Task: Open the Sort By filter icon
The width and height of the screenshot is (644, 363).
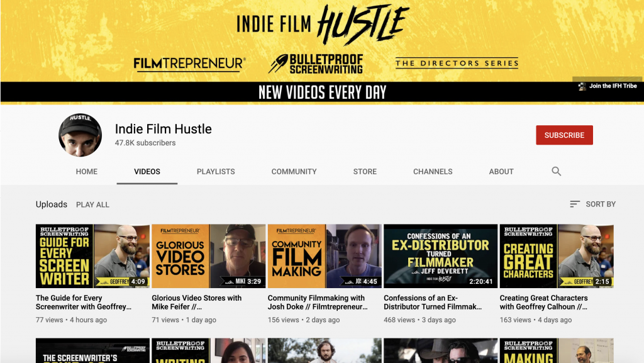Action: pos(575,204)
